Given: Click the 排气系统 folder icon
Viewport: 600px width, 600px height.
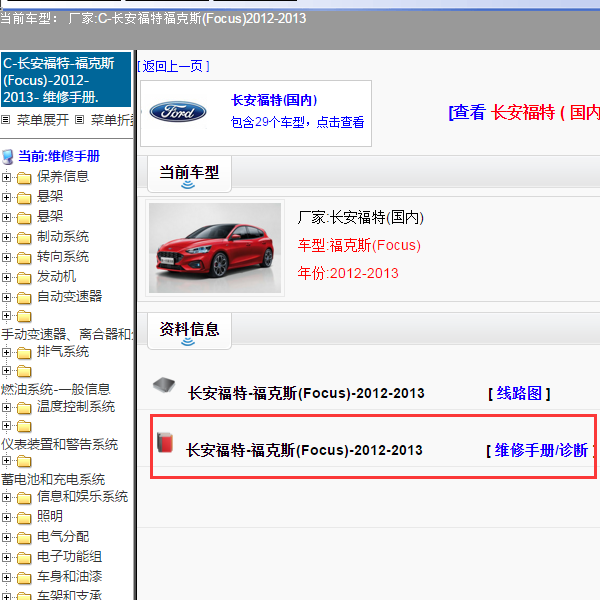Looking at the screenshot, I should pyautogui.click(x=24, y=352).
